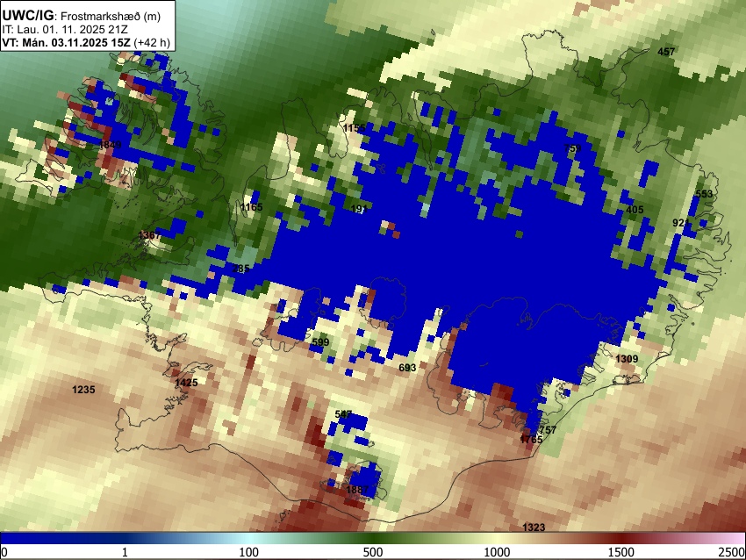The width and height of the screenshot is (746, 560).
Task: Click the 100 tick on color scale
Action: pyautogui.click(x=248, y=552)
